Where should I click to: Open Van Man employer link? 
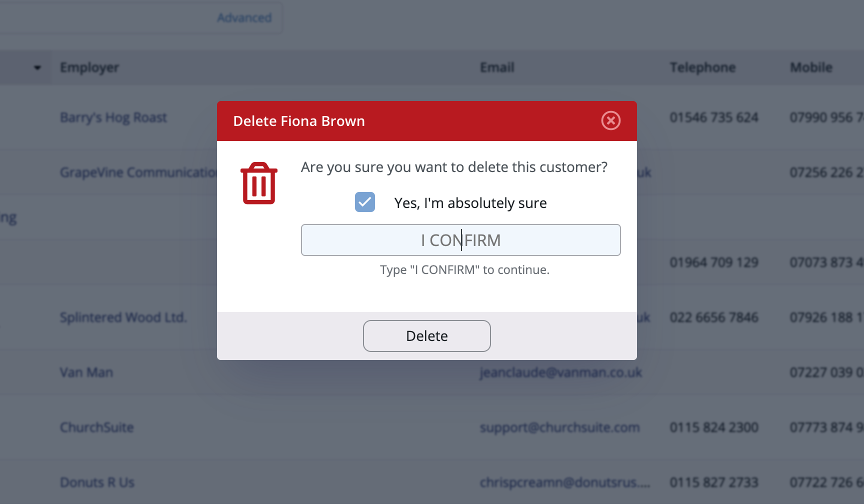(x=86, y=372)
